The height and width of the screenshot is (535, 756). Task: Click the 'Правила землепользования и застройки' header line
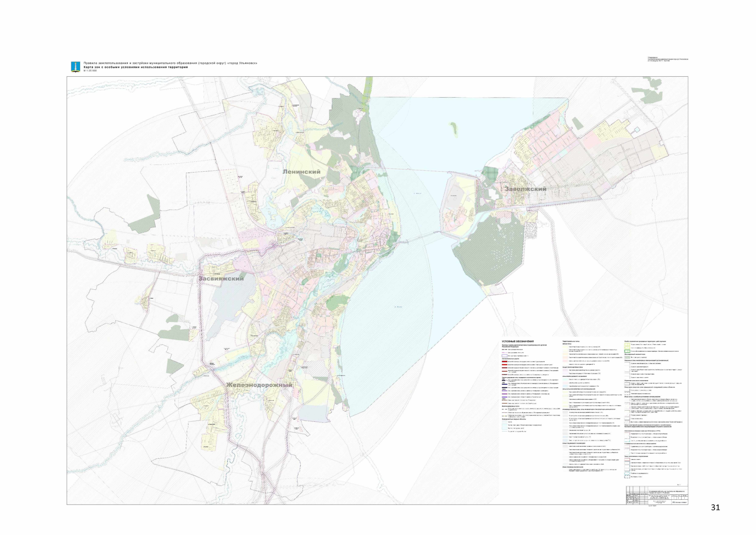171,63
